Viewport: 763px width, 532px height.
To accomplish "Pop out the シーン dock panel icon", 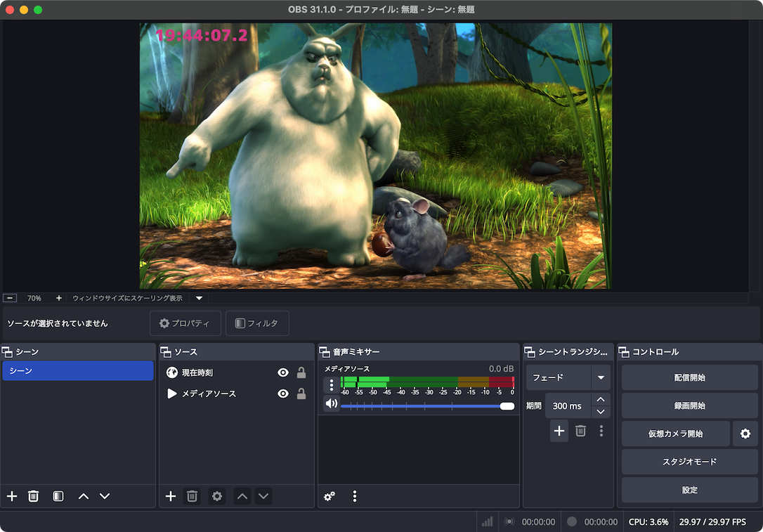I will (7, 351).
